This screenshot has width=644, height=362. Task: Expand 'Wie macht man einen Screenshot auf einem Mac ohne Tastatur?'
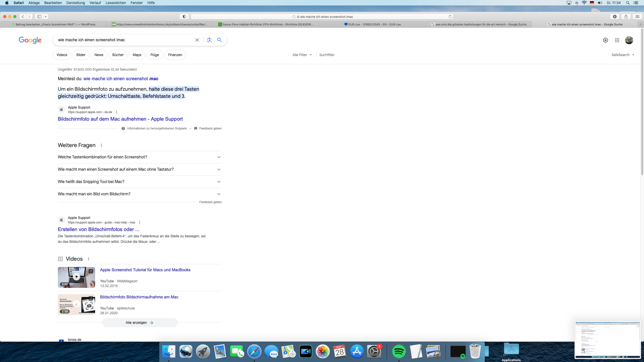point(140,169)
